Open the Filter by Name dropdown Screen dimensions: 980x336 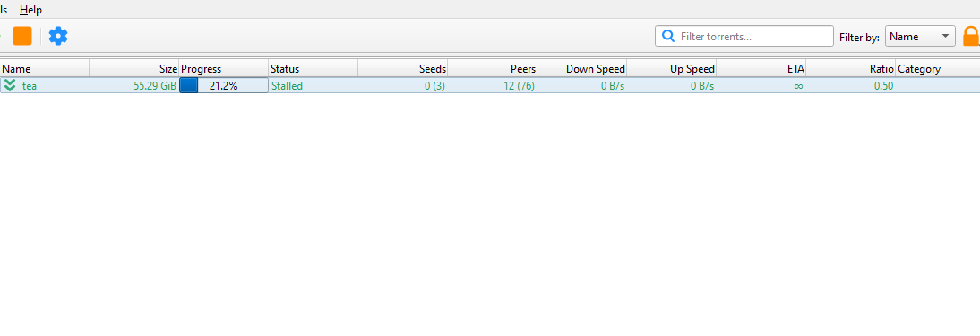tap(920, 37)
